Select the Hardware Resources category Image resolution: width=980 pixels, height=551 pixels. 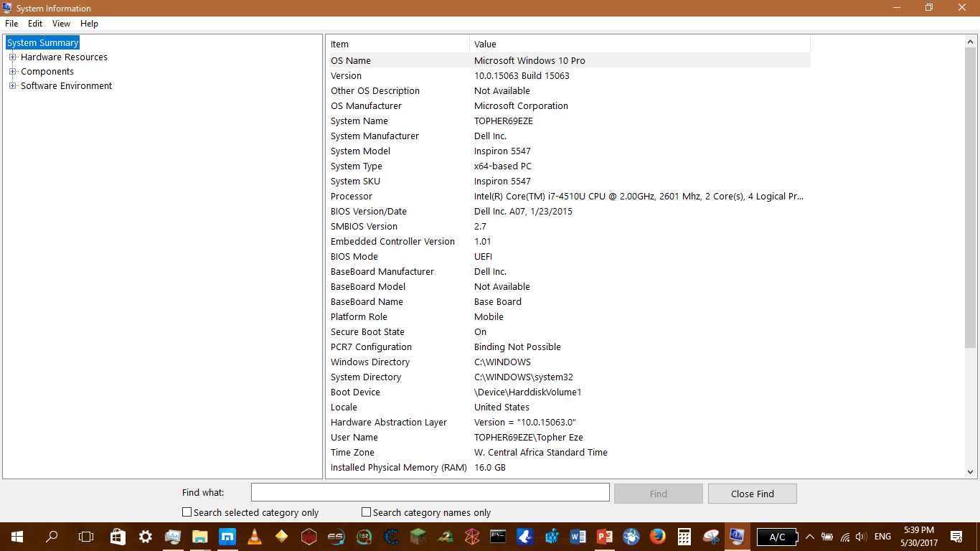[64, 57]
